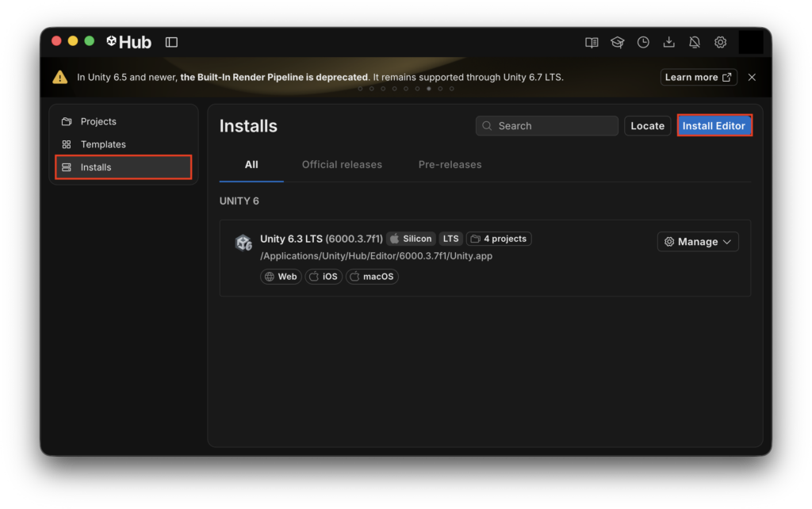Viewport: 812px width, 509px height.
Task: Select the active seventh banner pagination dot
Action: (x=429, y=89)
